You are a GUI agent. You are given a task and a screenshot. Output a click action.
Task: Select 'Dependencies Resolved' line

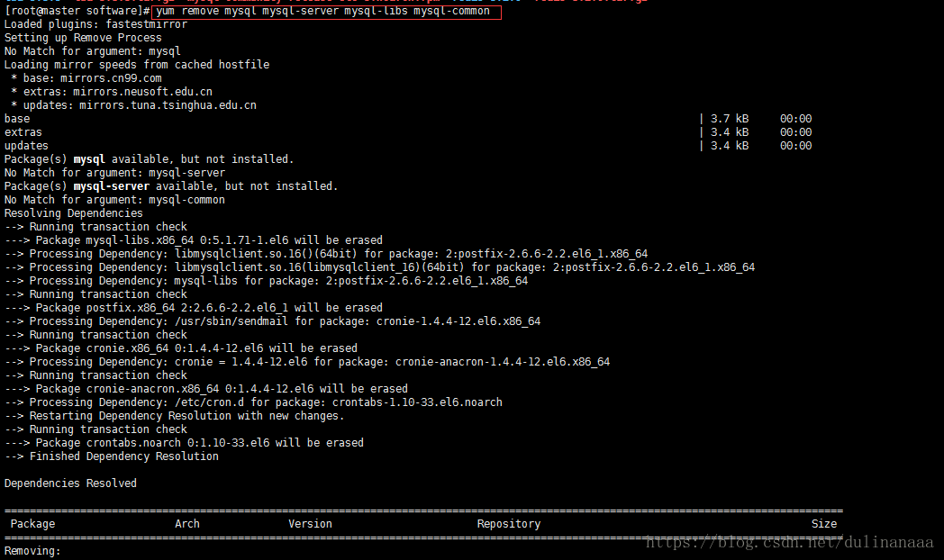(x=70, y=483)
